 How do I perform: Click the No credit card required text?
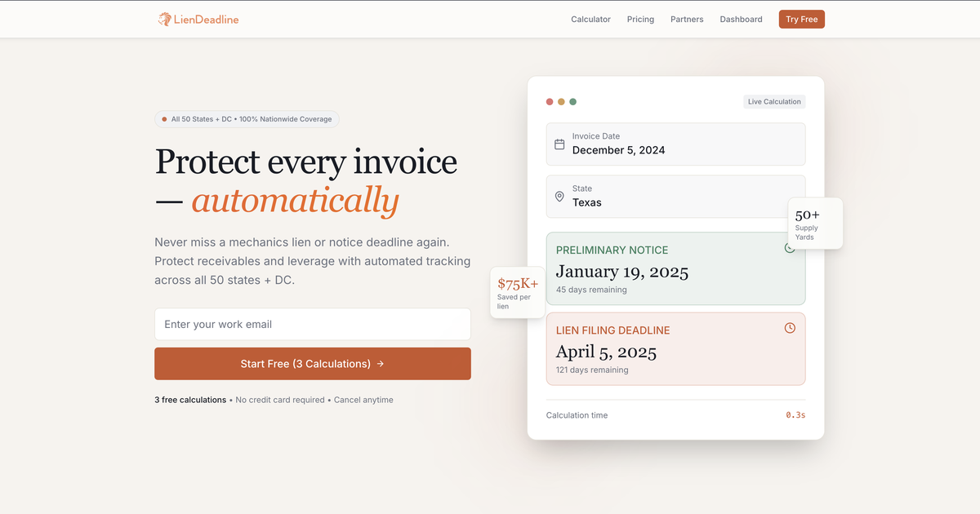[280, 400]
